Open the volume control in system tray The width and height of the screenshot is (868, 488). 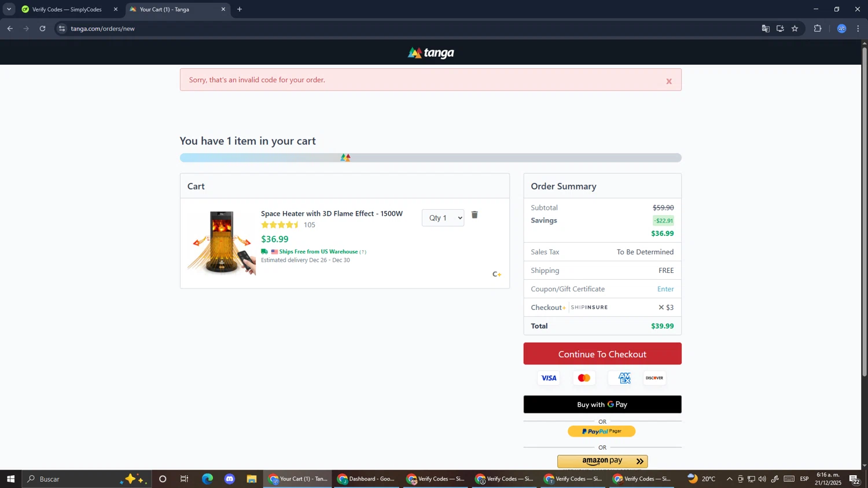click(x=762, y=479)
